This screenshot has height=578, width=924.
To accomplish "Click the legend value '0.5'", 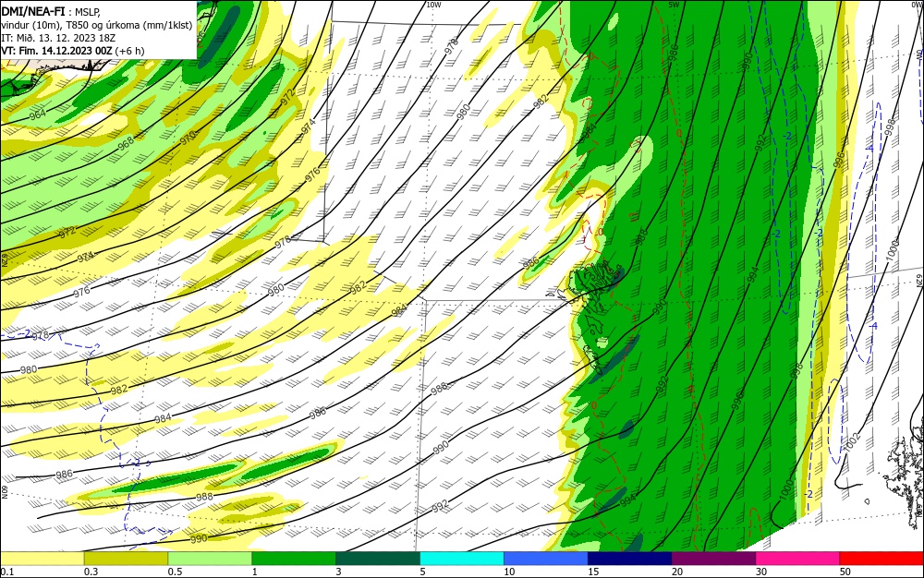I will (x=175, y=572).
